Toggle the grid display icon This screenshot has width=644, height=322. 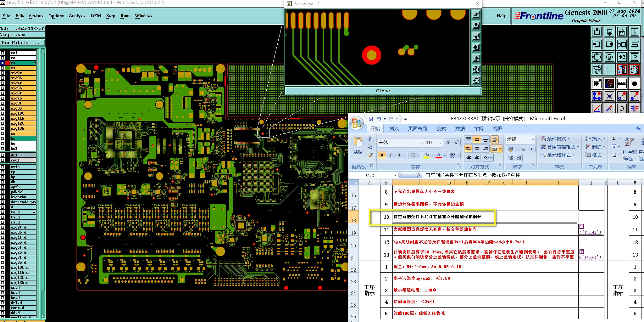(609, 70)
